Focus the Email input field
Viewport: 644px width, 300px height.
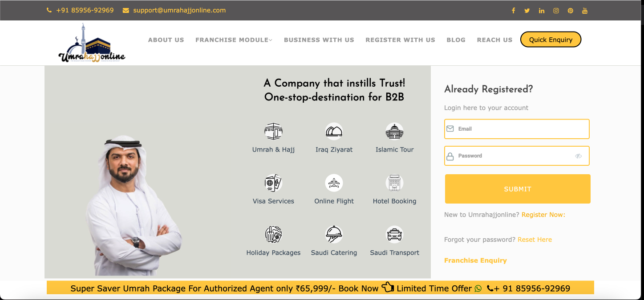(521, 129)
